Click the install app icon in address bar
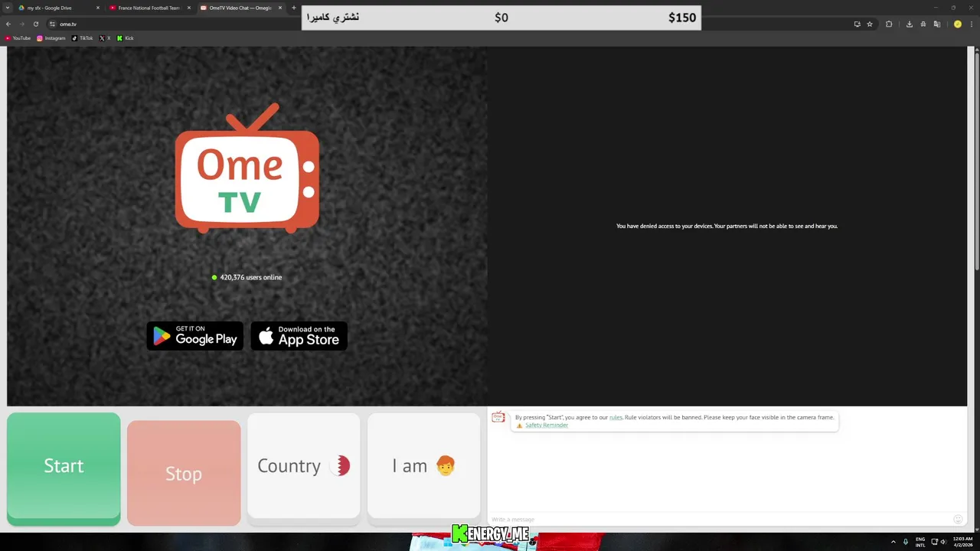 [857, 24]
